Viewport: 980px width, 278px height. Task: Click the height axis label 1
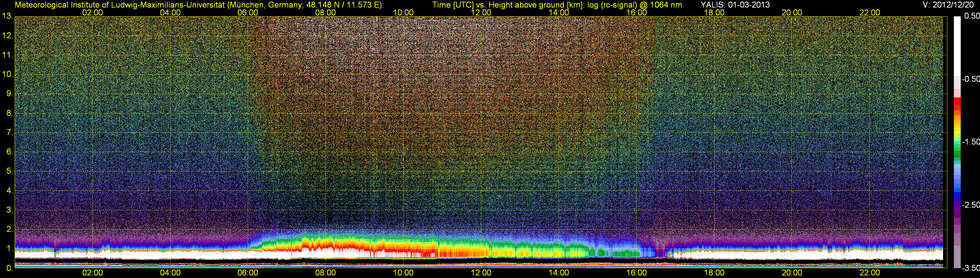[x=9, y=249]
